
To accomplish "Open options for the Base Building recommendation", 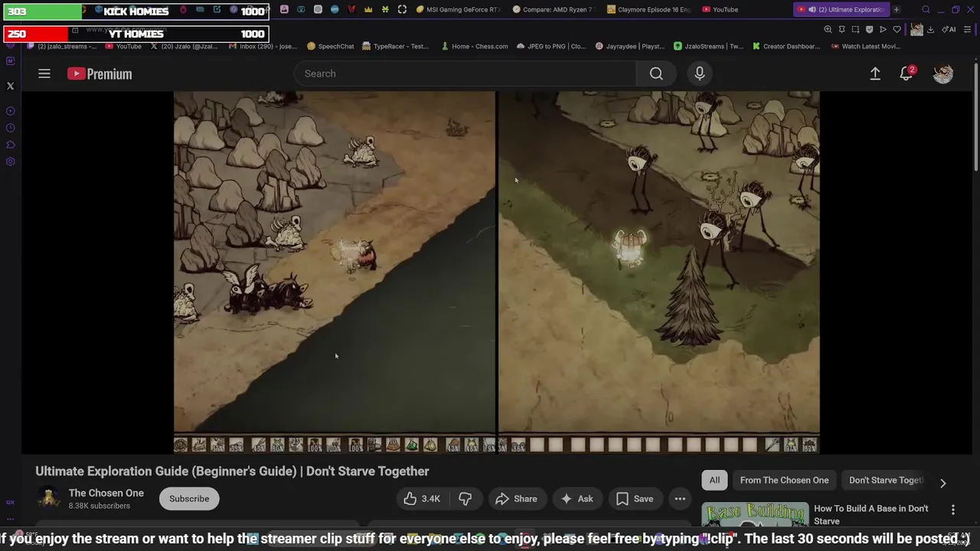I will click(x=953, y=510).
